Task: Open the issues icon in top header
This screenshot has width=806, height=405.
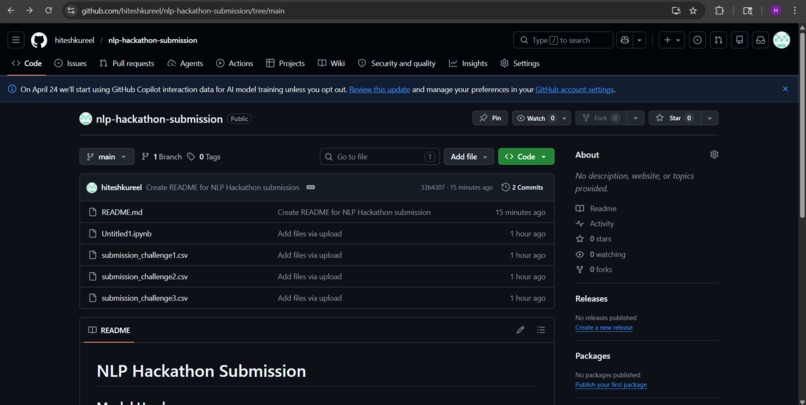Action: 698,40
